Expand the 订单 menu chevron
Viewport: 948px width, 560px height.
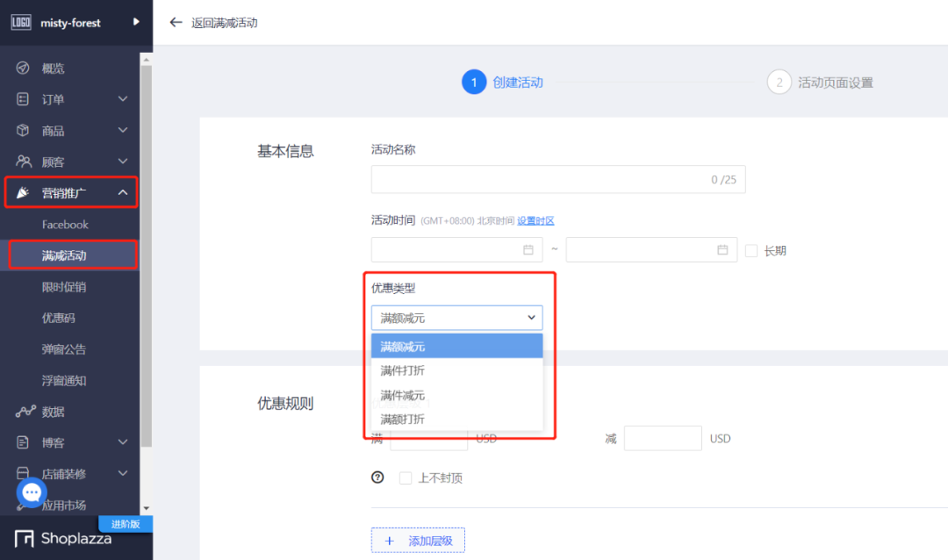click(x=123, y=98)
